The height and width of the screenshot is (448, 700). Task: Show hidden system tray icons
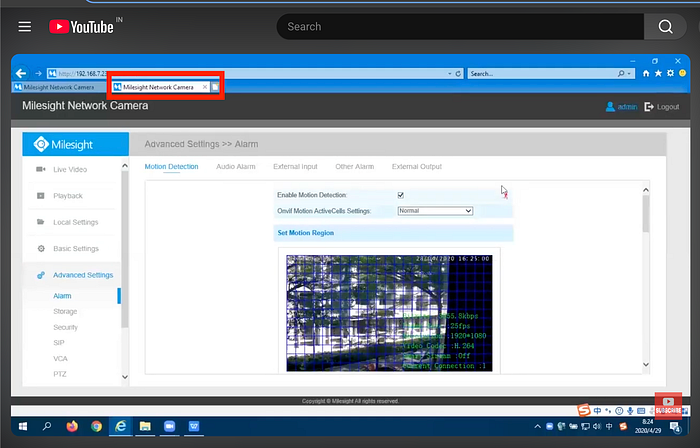[538, 427]
